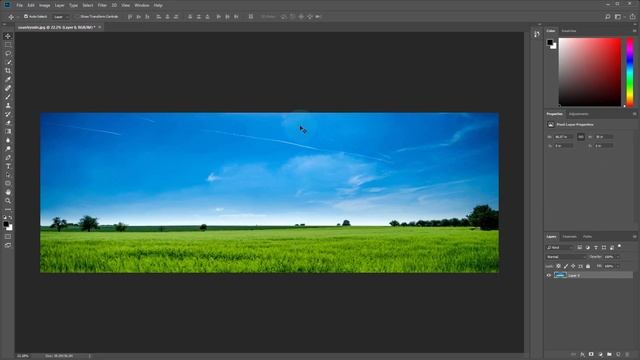Open the Filter menu
The width and height of the screenshot is (640, 360).
pos(102,5)
